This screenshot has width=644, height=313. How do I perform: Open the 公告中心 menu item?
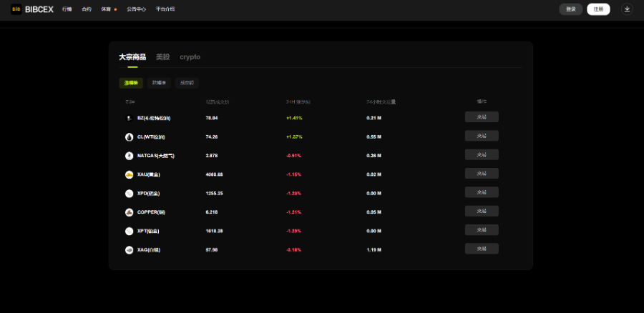click(x=137, y=9)
